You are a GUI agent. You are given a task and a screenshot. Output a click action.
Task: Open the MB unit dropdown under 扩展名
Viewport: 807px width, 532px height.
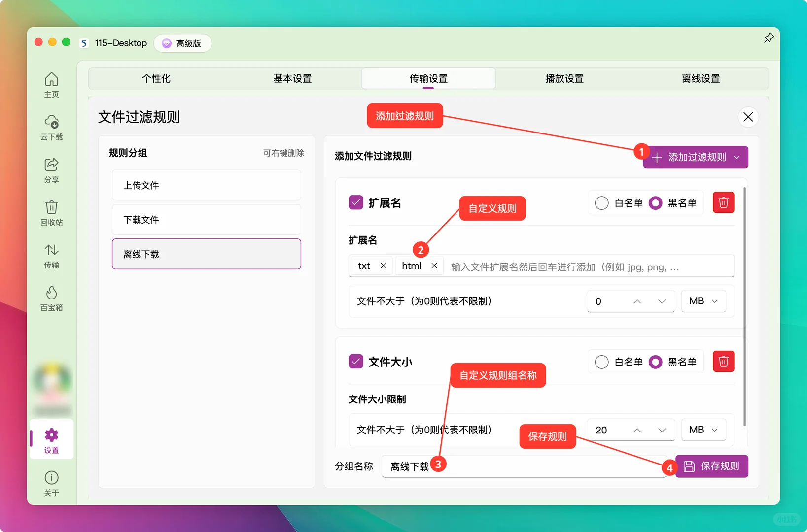[x=703, y=301]
